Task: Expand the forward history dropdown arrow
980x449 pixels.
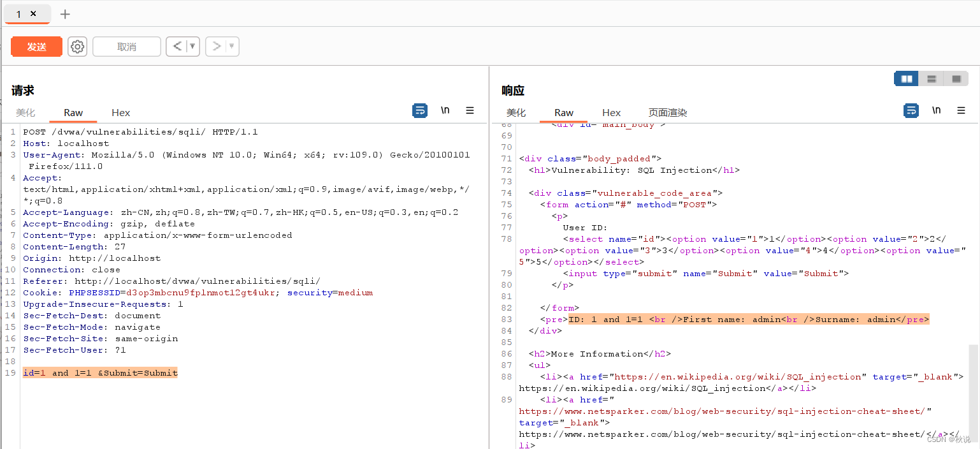Action: (x=233, y=47)
